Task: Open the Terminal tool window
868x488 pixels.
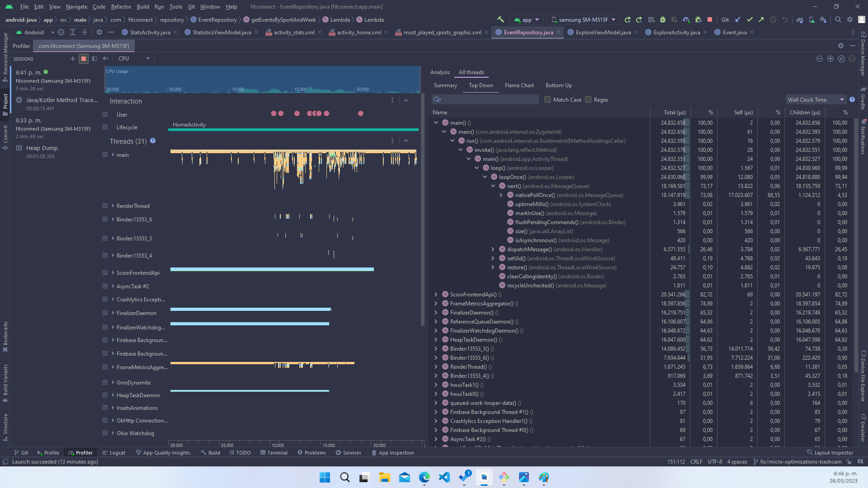Action: pos(274,452)
